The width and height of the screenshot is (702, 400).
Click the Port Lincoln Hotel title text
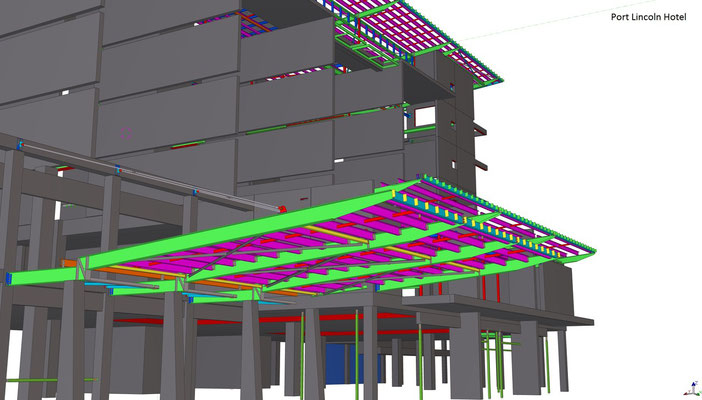click(648, 17)
